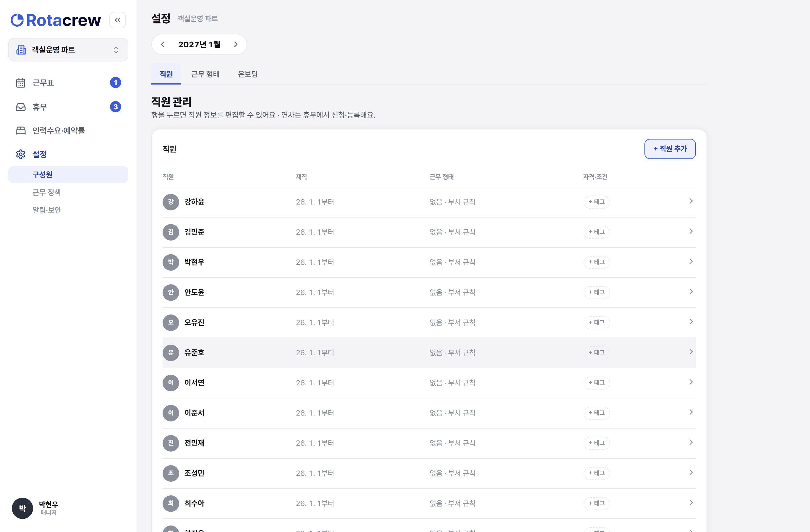Switch to the 온보딩 tab

(x=247, y=74)
